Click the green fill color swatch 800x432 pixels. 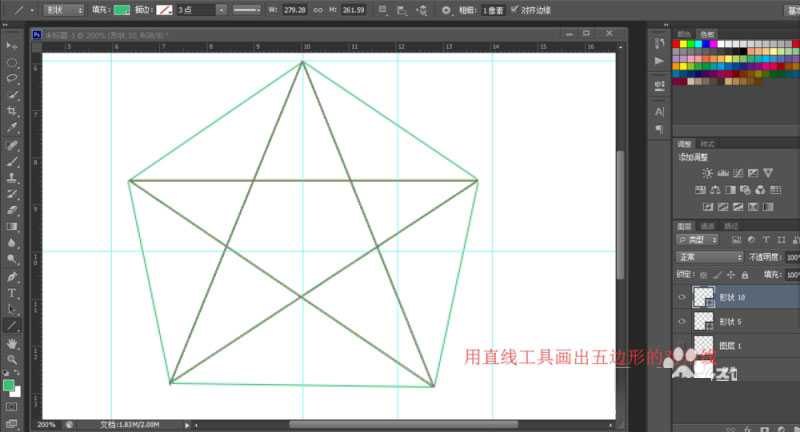pyautogui.click(x=121, y=10)
